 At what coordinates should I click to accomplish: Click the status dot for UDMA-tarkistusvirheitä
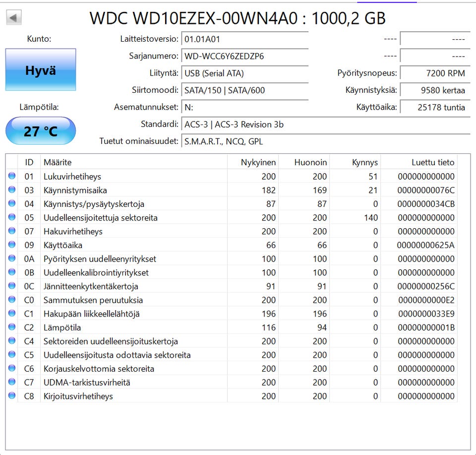[x=12, y=382]
